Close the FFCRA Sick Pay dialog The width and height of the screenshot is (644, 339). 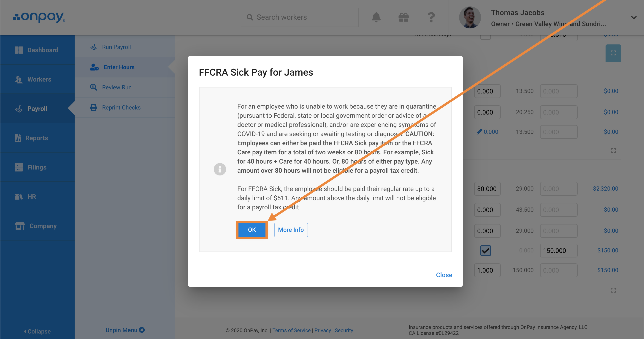tap(444, 275)
